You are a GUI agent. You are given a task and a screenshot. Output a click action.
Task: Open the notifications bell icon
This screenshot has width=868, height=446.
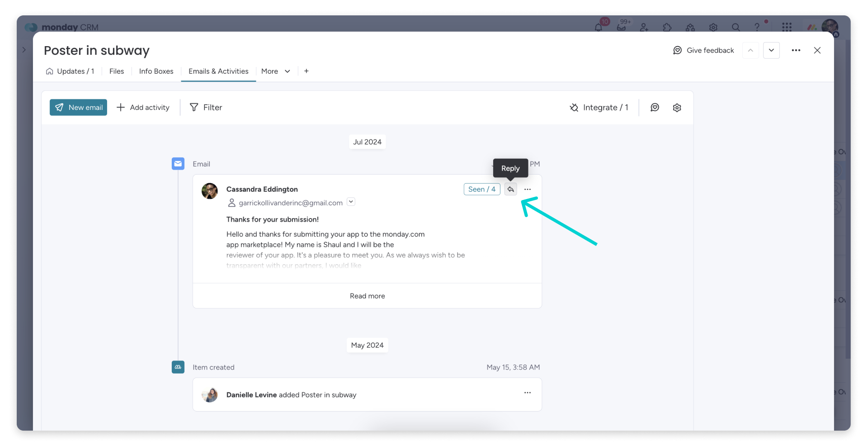[599, 27]
